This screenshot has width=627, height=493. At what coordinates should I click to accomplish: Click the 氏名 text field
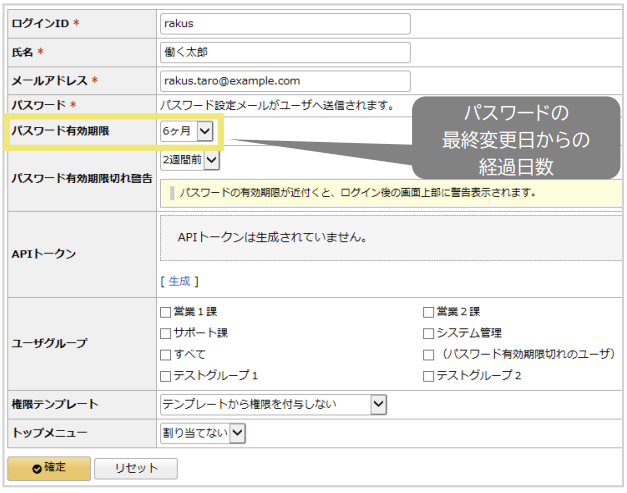(x=285, y=53)
